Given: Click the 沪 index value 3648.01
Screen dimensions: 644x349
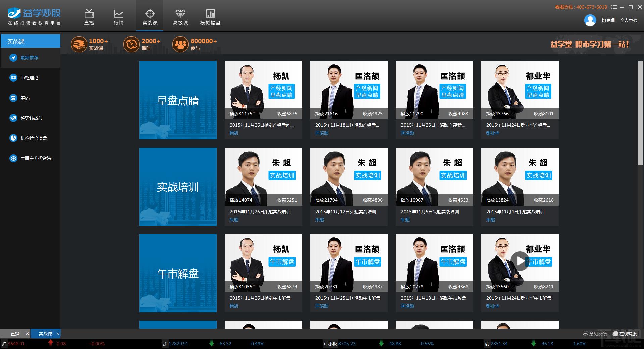Looking at the screenshot, I should pyautogui.click(x=16, y=344).
